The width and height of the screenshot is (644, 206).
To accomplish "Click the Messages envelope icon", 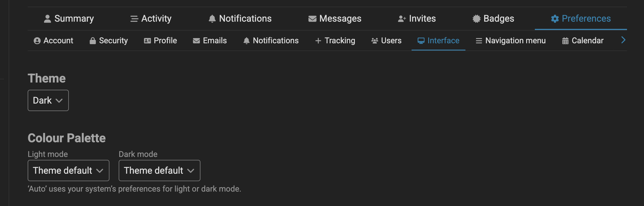I will (312, 19).
